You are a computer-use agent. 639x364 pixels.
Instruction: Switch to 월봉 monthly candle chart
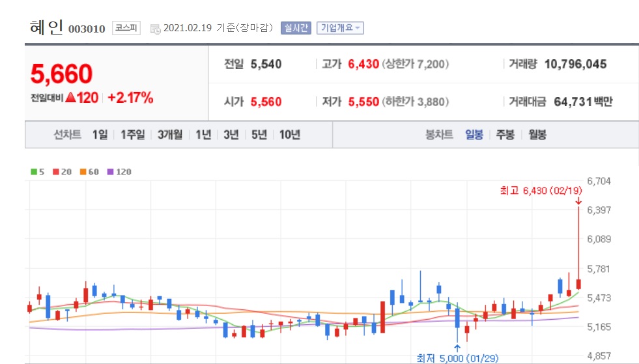coord(537,135)
